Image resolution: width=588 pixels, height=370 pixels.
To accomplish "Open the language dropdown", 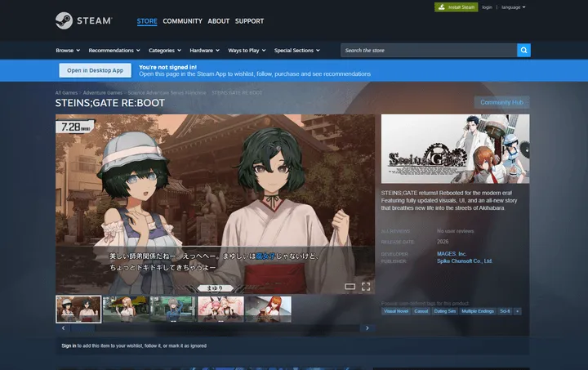I will tap(514, 7).
